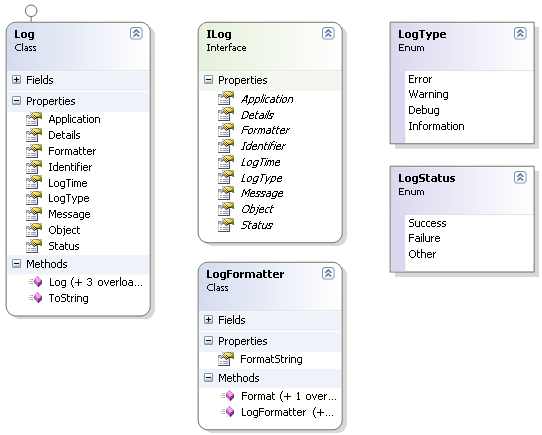Click the Status property icon in ILog interface
542x435 pixels.
[226, 225]
